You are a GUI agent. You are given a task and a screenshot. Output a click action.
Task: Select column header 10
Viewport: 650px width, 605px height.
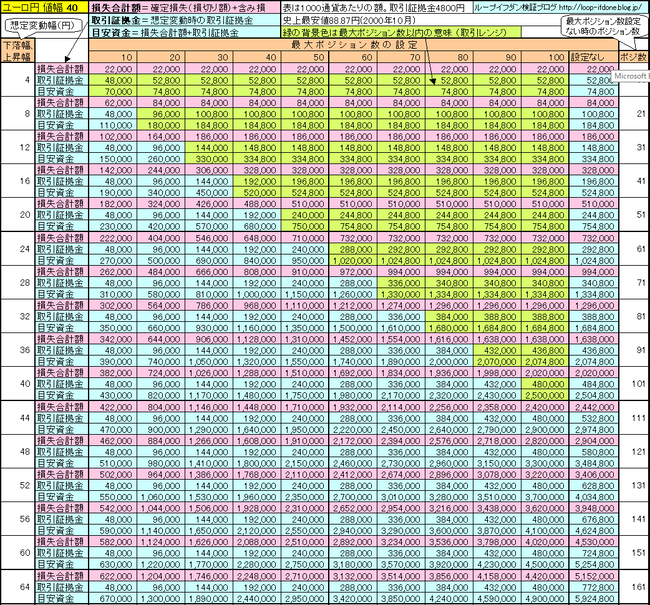pyautogui.click(x=113, y=57)
